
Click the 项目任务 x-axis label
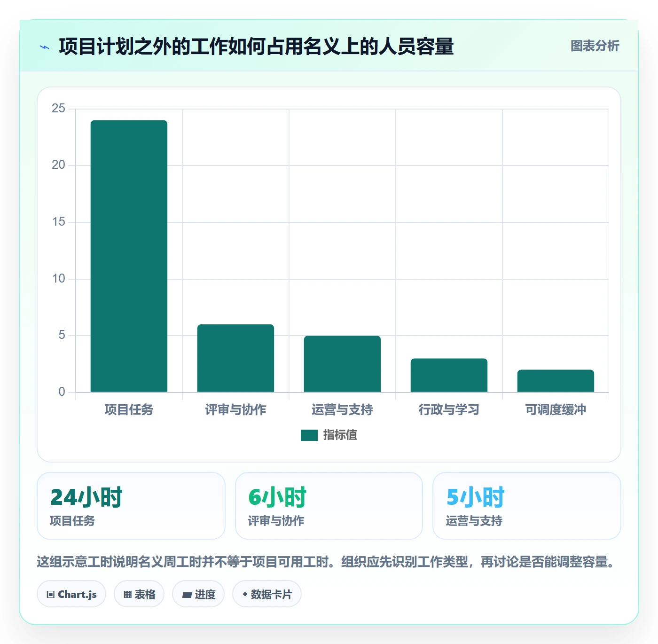click(129, 410)
